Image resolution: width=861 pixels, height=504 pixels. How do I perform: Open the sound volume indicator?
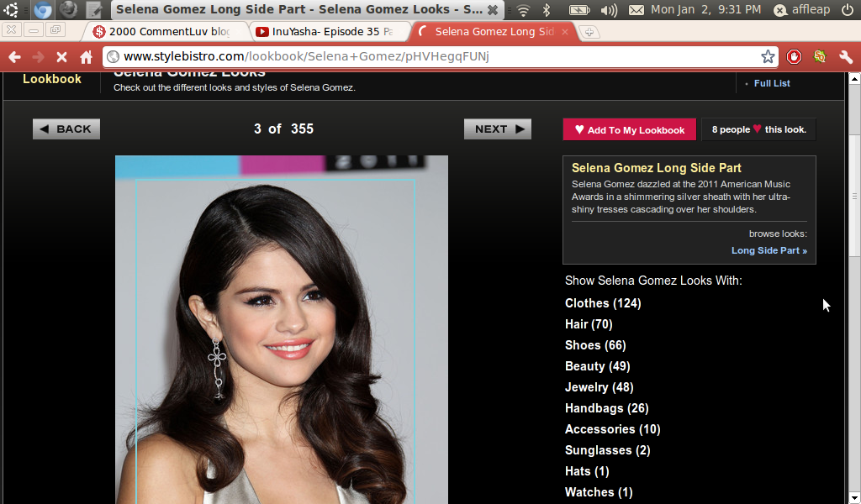coord(609,10)
